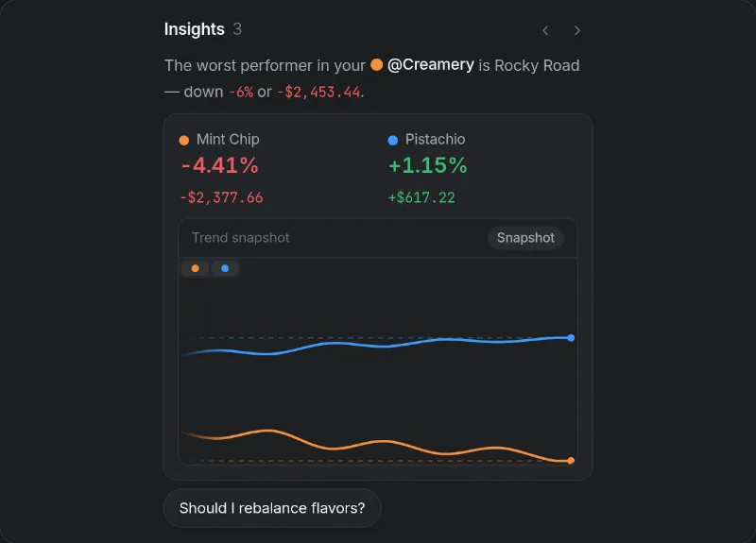Click the orange dot before @Creamery
756x543 pixels.
tap(376, 64)
